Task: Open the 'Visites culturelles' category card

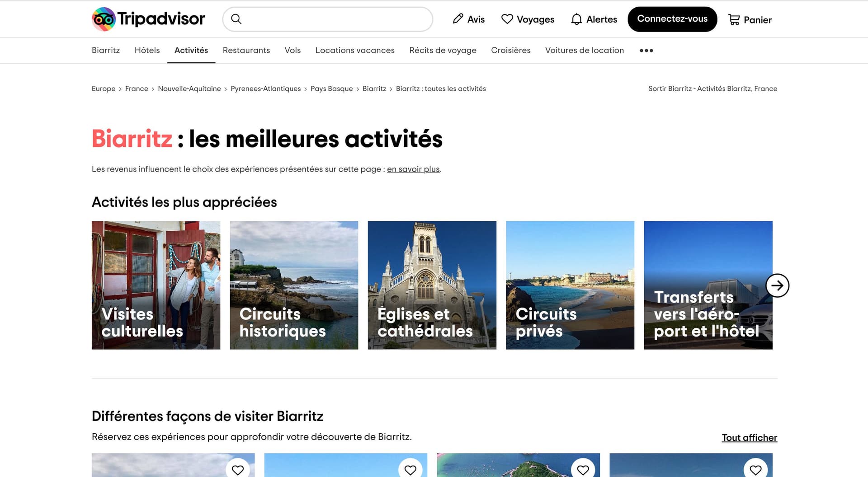Action: click(156, 285)
